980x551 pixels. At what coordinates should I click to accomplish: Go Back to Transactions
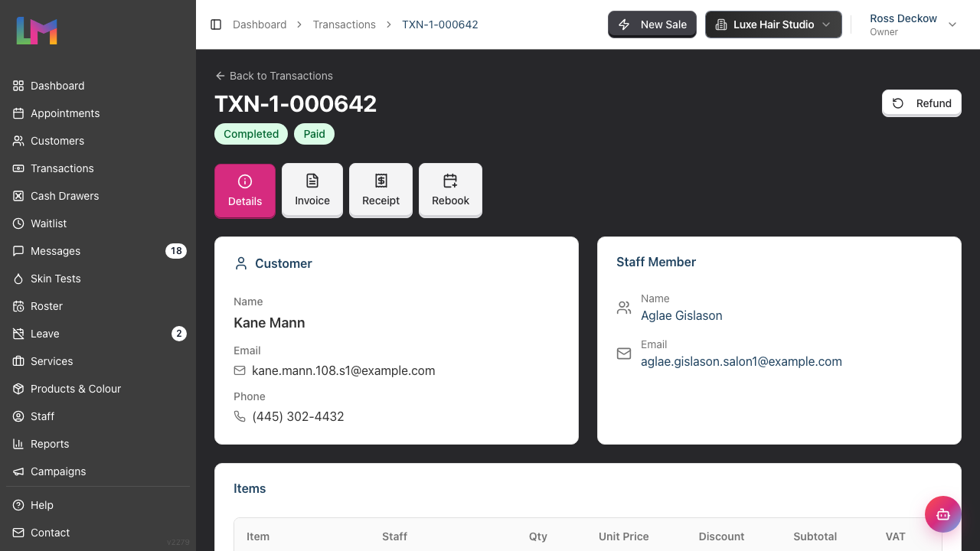[x=274, y=76]
